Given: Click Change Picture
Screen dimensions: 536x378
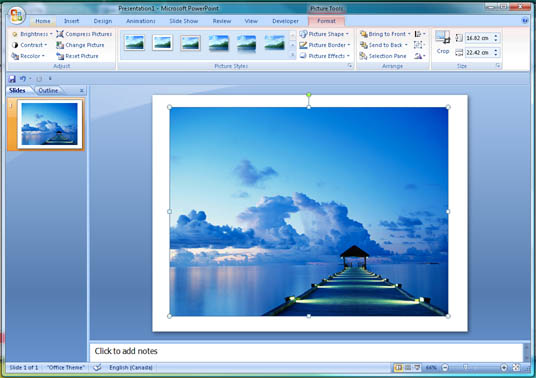Looking at the screenshot, I should [80, 45].
